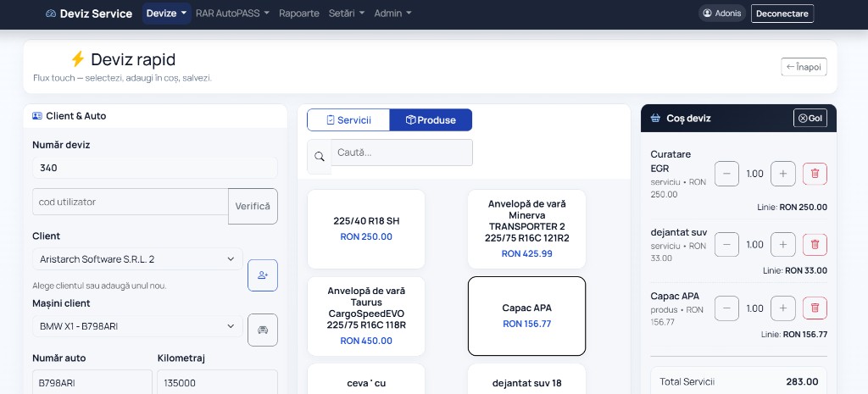
Task: Click the Verifică button
Action: 253,207
